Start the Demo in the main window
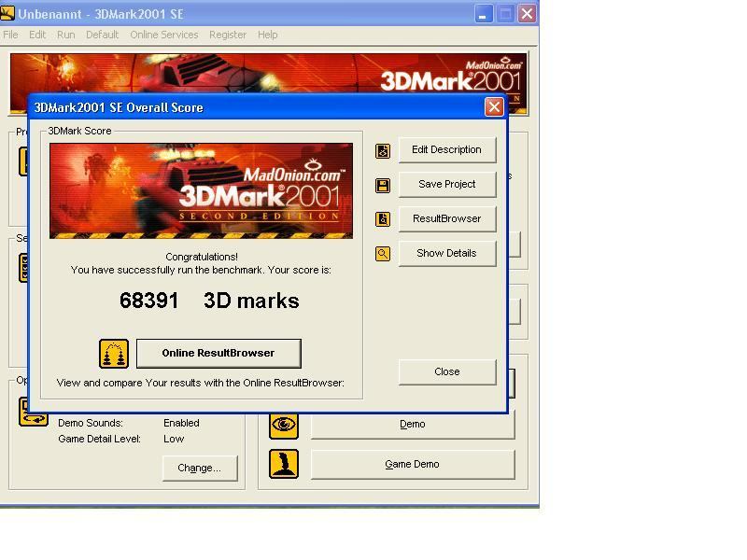Screen dimensions: 747x560 tap(413, 425)
